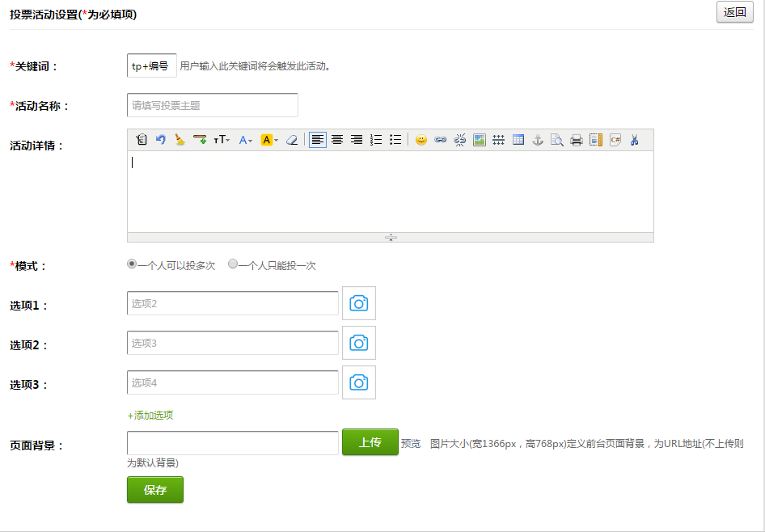Click the undo icon in editor toolbar
Screen dimensions: 765x532
pos(161,140)
